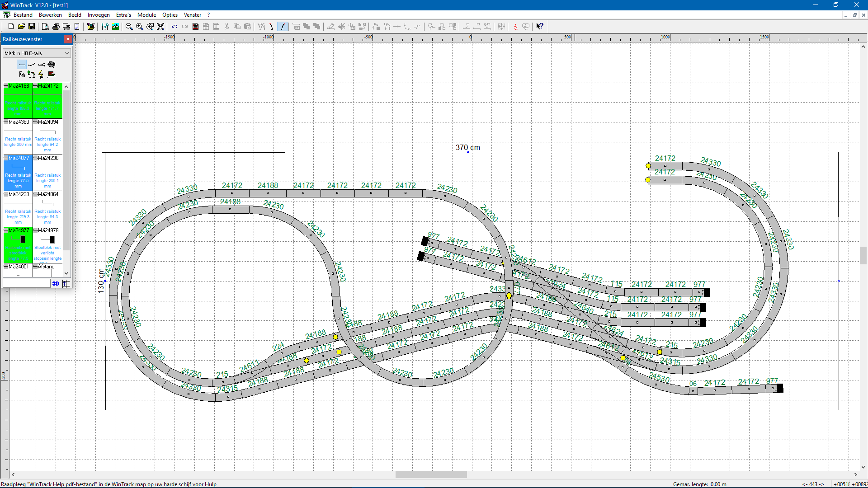Open the Bestand menu
The image size is (868, 488).
click(23, 15)
